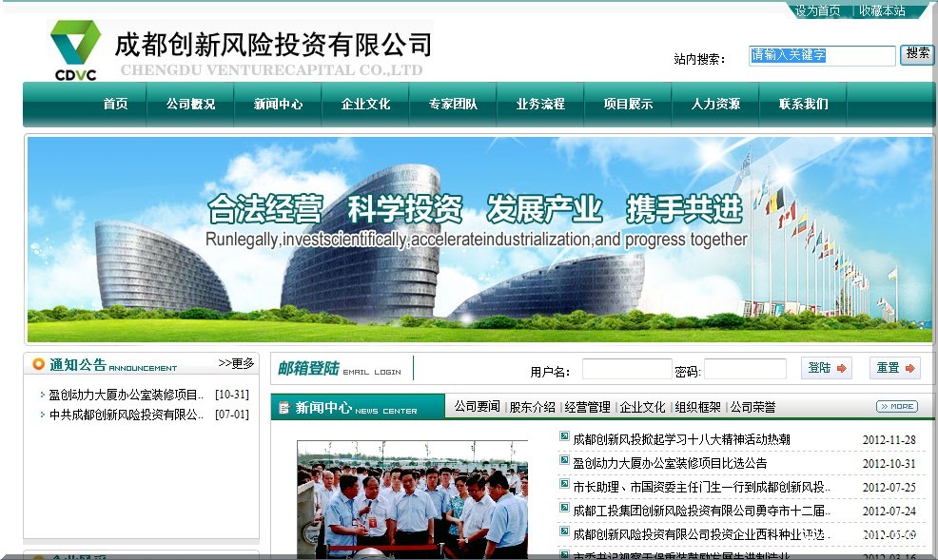Click date 2012-07-25 in news list

(x=889, y=488)
